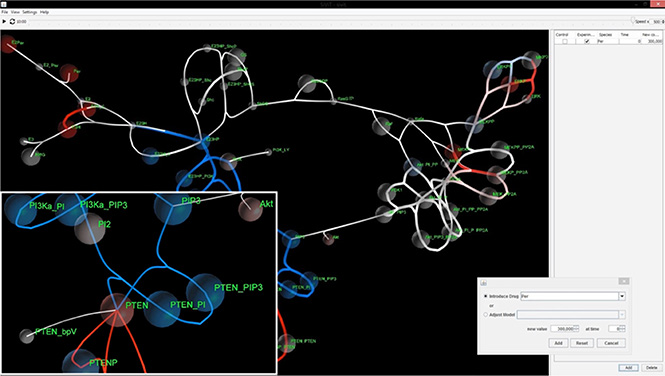Open the Settings menu
This screenshot has width=665, height=376.
(30, 12)
